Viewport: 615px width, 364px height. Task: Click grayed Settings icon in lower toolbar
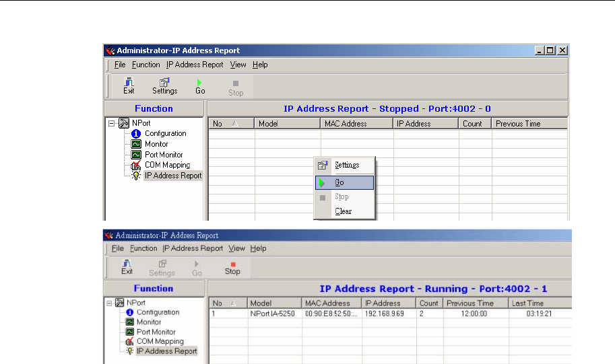[162, 268]
